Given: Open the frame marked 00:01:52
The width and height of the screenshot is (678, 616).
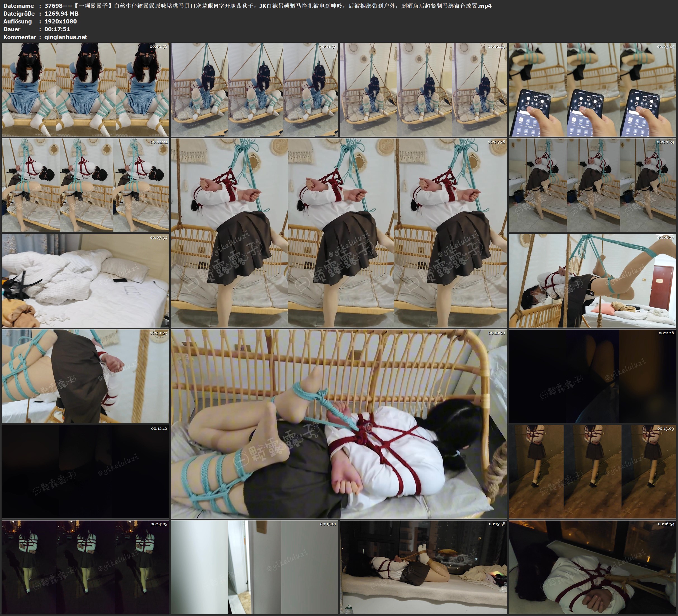Looking at the screenshot, I should tap(254, 89).
